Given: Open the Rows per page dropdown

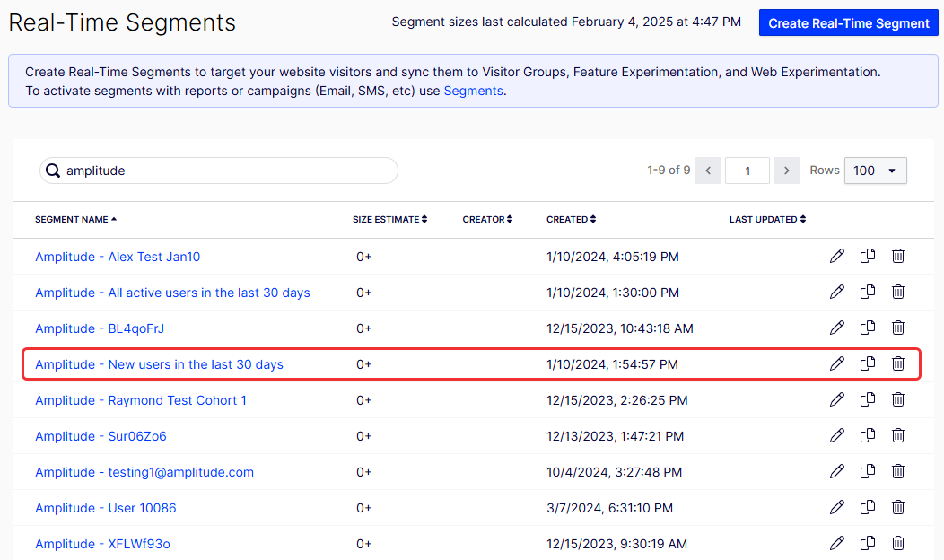Looking at the screenshot, I should (x=876, y=171).
